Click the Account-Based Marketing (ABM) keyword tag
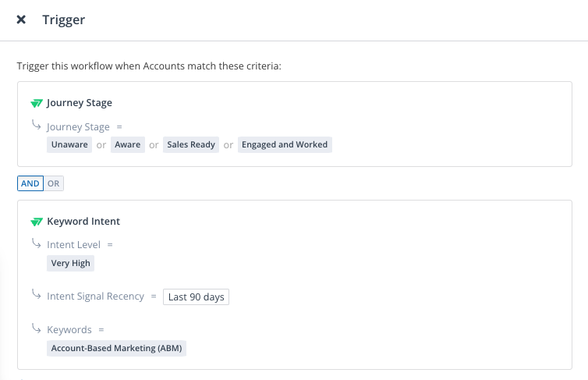Viewport: 588px width, 380px height. (x=117, y=349)
